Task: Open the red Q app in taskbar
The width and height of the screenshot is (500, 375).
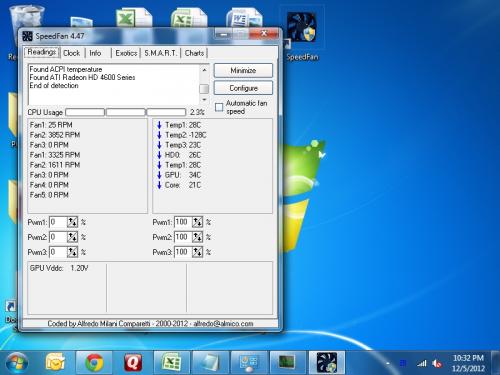Action: tap(133, 363)
